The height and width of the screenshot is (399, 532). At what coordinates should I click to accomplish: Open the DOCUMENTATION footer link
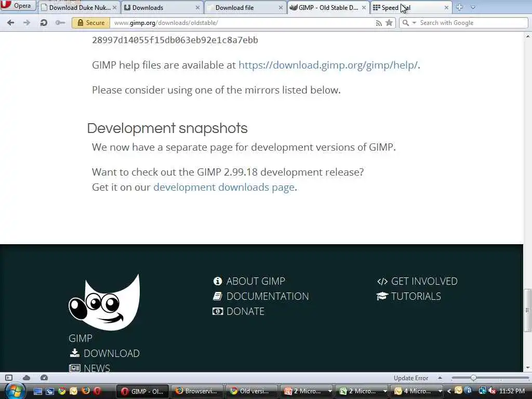[x=268, y=296]
